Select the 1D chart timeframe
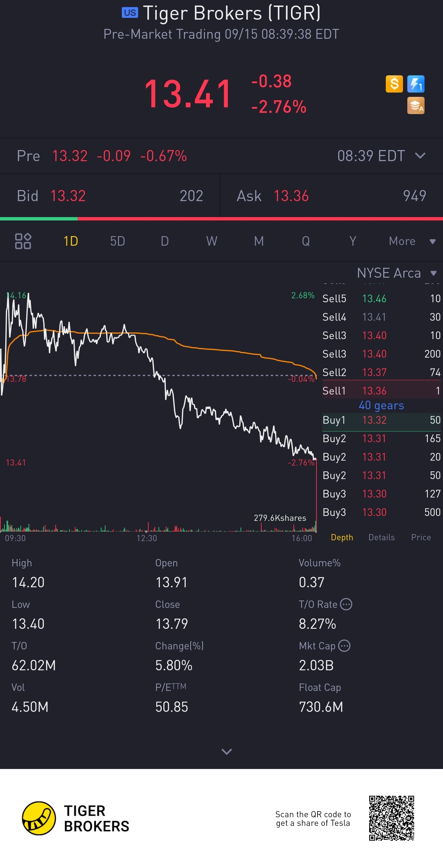 (71, 241)
